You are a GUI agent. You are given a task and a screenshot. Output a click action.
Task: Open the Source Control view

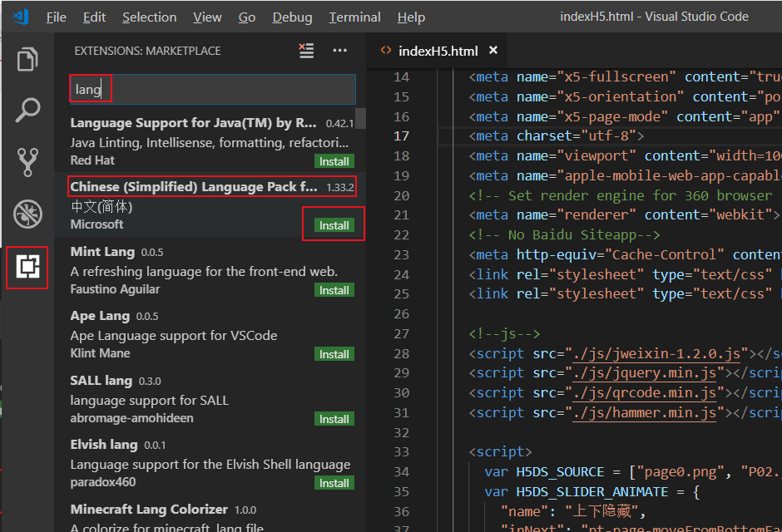[27, 161]
